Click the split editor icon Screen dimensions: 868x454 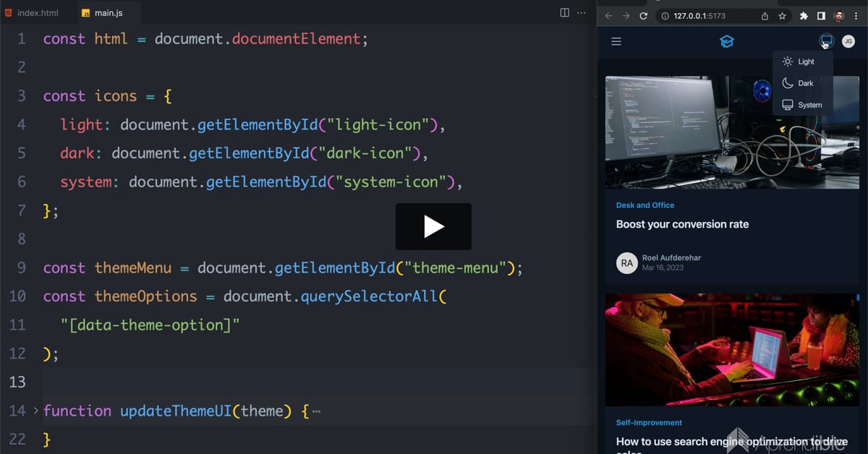[x=565, y=13]
